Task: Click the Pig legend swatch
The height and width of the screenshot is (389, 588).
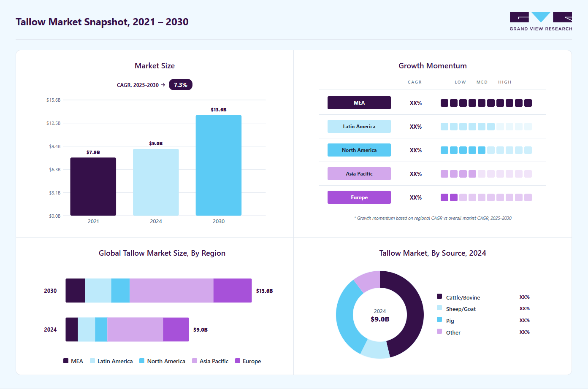Action: pos(439,319)
